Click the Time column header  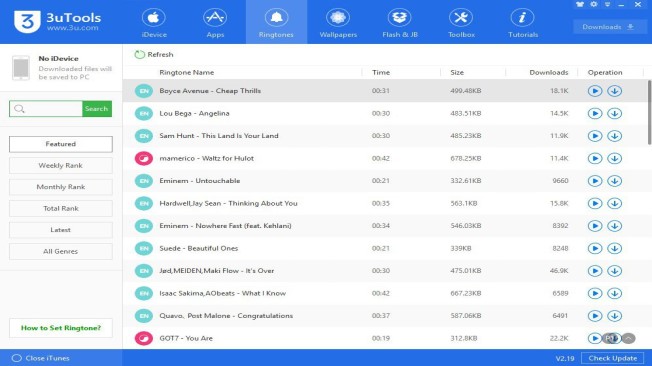[x=381, y=72]
